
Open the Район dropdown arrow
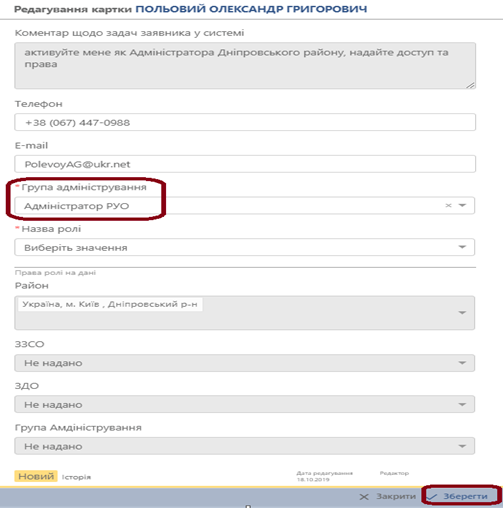pos(462,313)
